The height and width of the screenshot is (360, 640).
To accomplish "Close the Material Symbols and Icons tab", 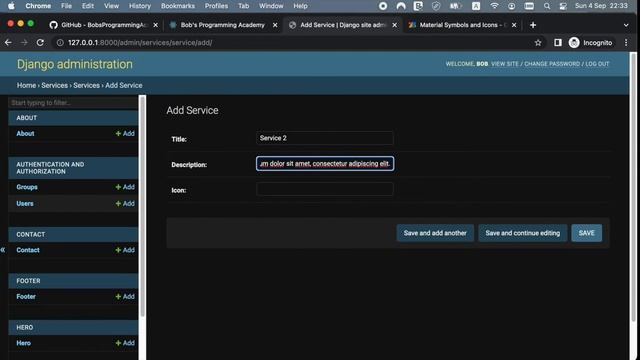I will [514, 25].
